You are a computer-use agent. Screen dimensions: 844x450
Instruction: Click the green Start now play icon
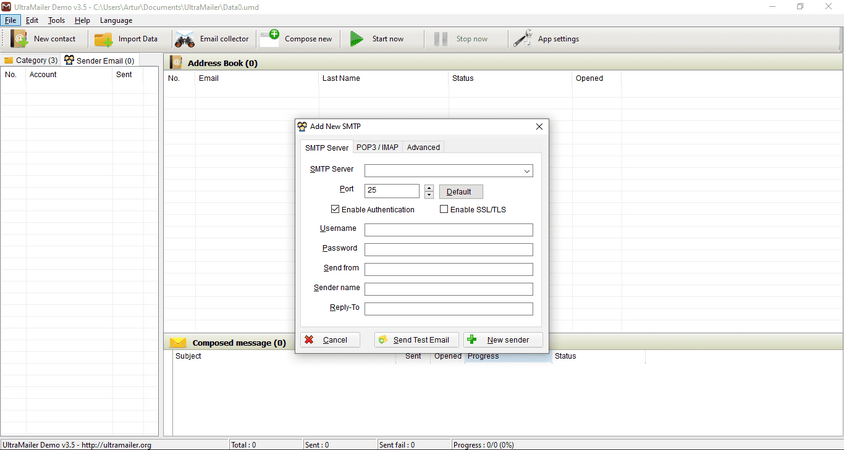[x=357, y=39]
